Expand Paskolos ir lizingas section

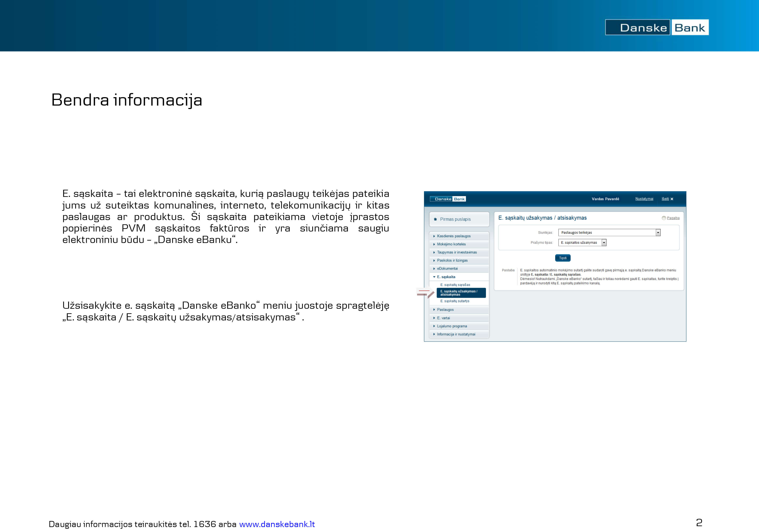tap(459, 260)
